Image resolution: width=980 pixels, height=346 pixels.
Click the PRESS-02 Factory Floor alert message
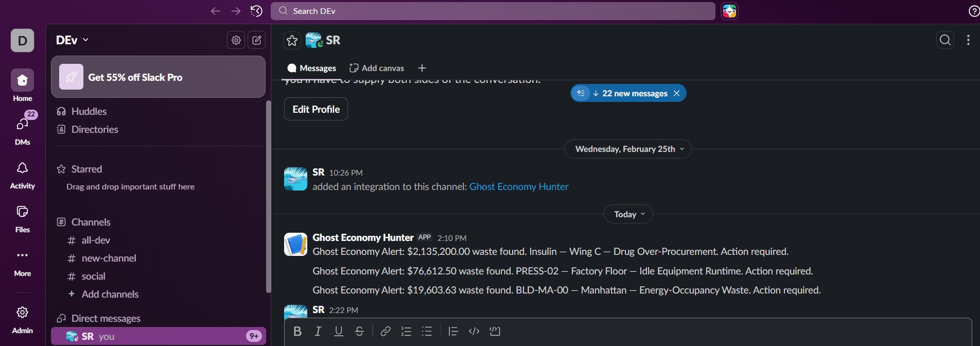[563, 271]
